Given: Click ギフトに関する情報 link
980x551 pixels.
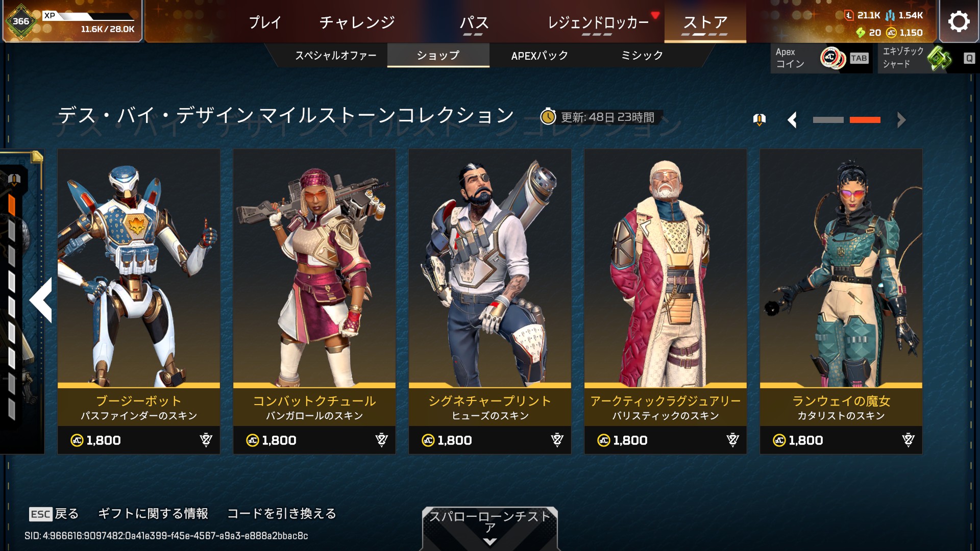Looking at the screenshot, I should click(x=153, y=513).
